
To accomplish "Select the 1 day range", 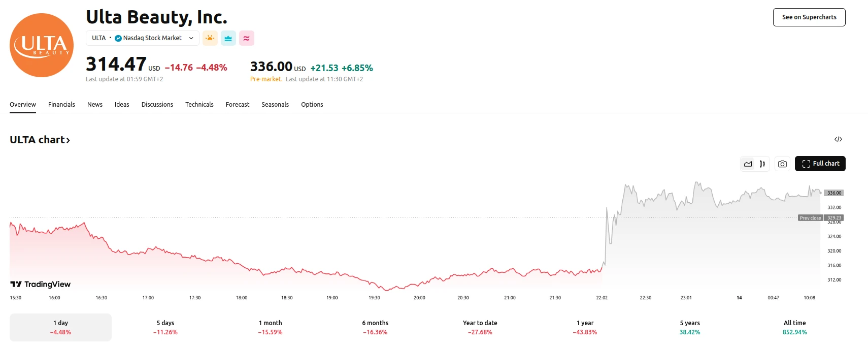I will (x=60, y=327).
